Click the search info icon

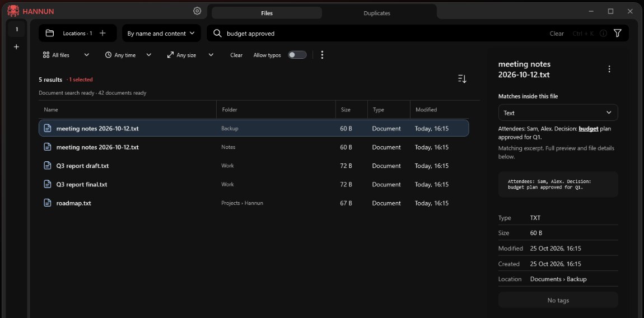tap(603, 34)
